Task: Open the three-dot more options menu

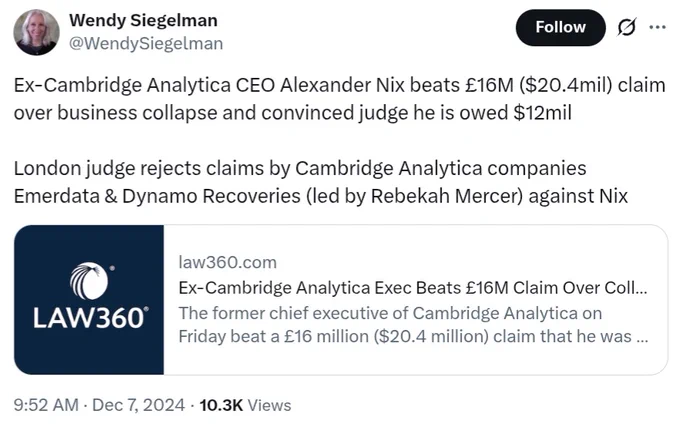Action: click(x=657, y=27)
